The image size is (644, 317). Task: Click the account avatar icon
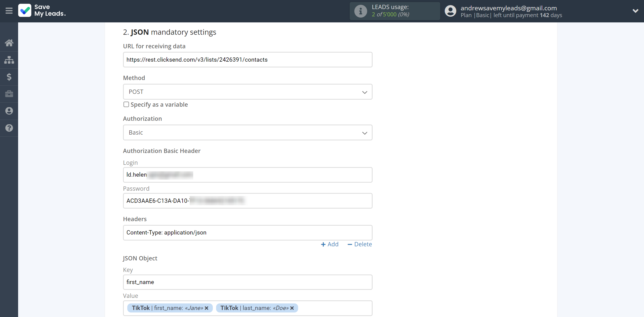[x=450, y=11]
